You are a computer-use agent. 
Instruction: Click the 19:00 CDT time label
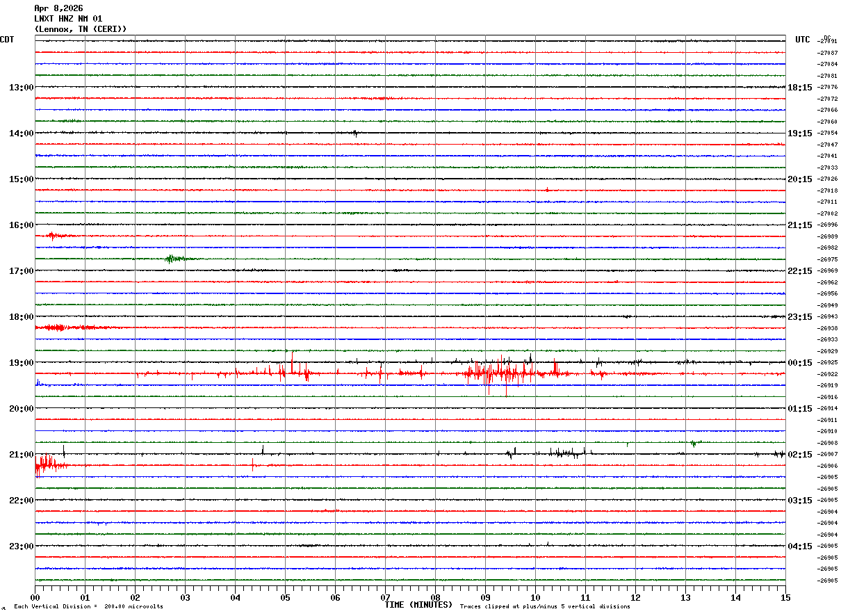click(x=22, y=362)
